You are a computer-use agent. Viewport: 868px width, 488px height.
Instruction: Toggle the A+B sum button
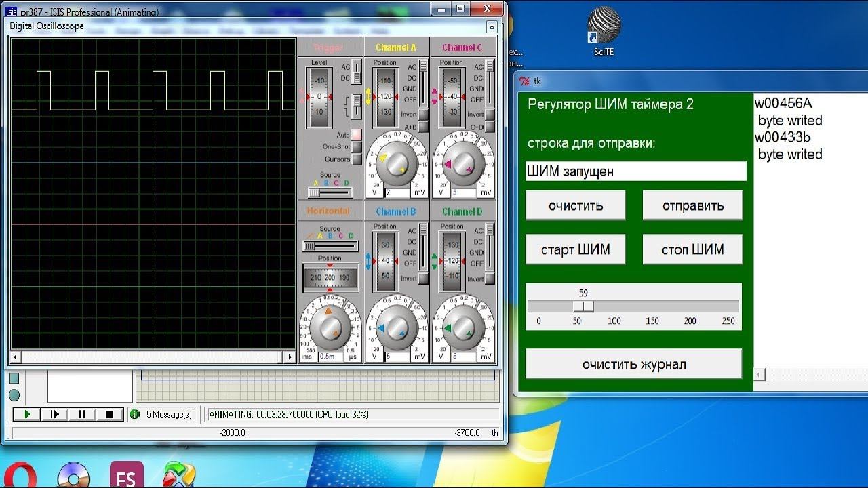pyautogui.click(x=423, y=127)
